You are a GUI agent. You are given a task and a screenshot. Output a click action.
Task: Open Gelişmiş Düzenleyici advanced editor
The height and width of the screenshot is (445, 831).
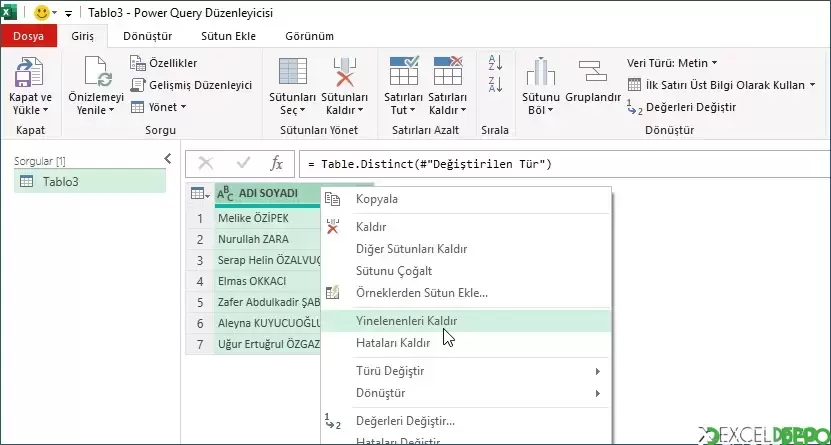click(191, 85)
